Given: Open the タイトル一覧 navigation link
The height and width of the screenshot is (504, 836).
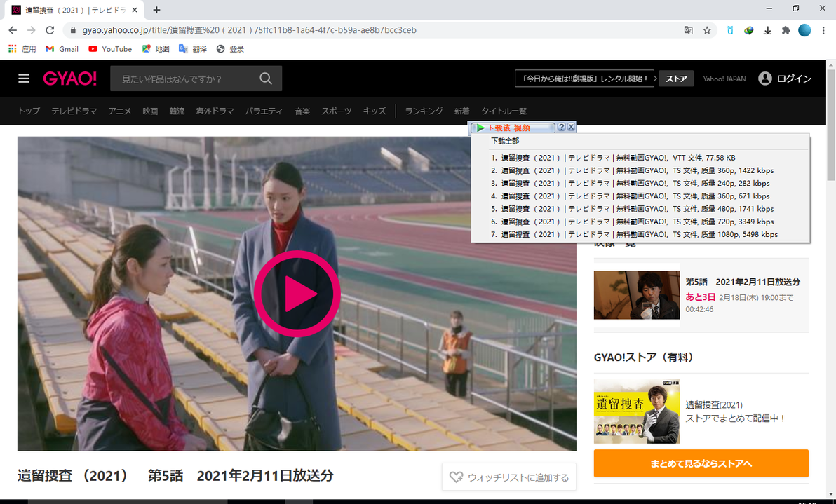Looking at the screenshot, I should pyautogui.click(x=504, y=111).
